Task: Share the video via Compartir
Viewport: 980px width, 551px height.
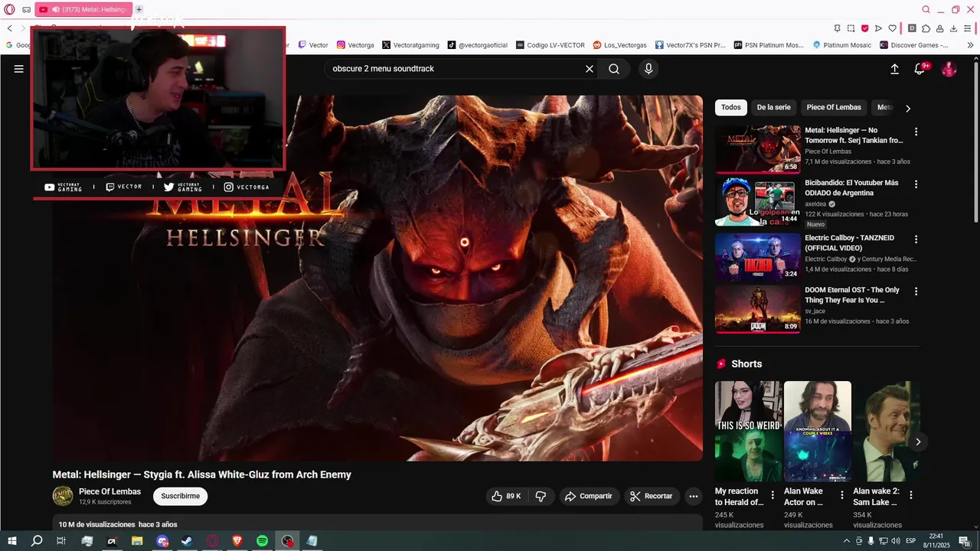Action: (x=588, y=496)
